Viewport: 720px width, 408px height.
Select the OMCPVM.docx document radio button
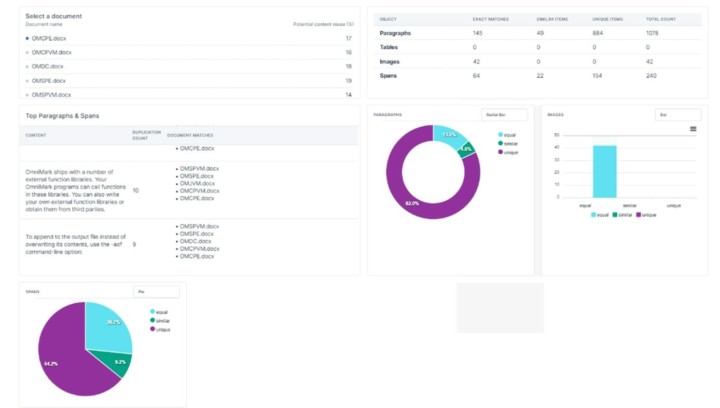coord(27,52)
